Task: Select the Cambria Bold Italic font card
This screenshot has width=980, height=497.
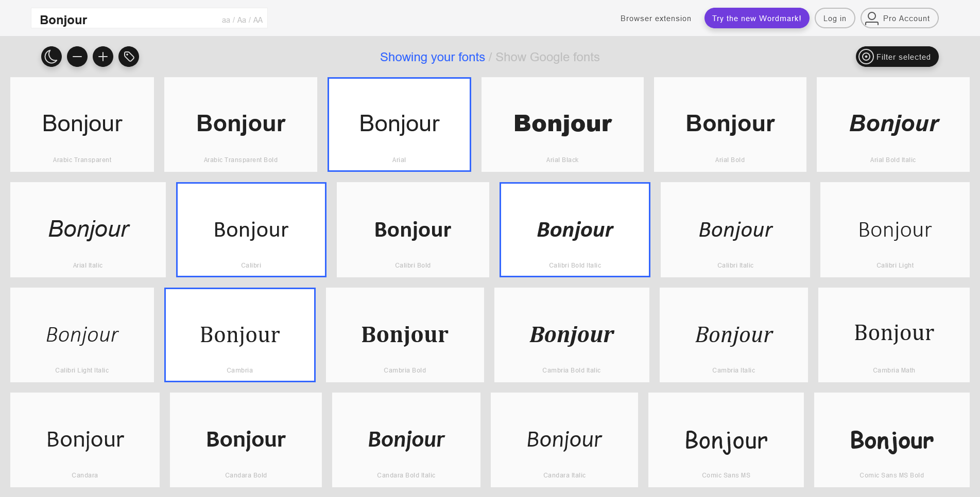Action: coord(572,335)
